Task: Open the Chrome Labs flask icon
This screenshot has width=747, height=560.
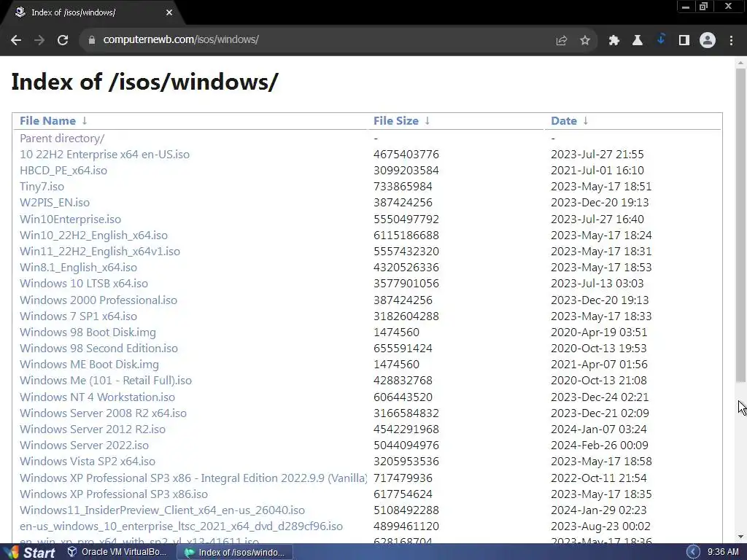Action: pos(638,41)
